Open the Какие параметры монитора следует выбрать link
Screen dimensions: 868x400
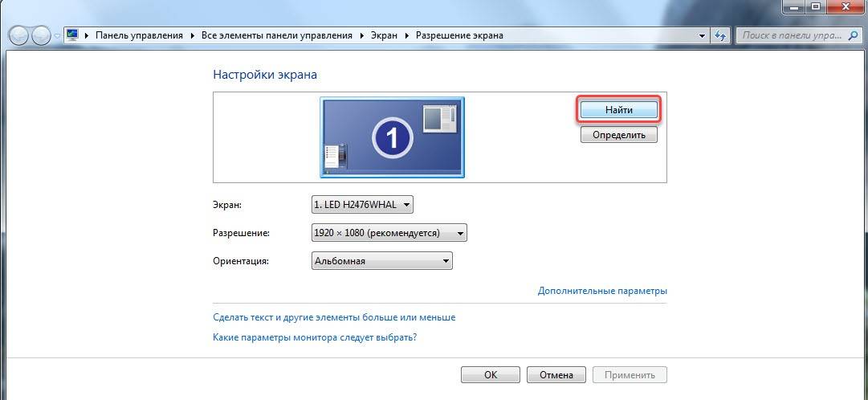pos(315,337)
